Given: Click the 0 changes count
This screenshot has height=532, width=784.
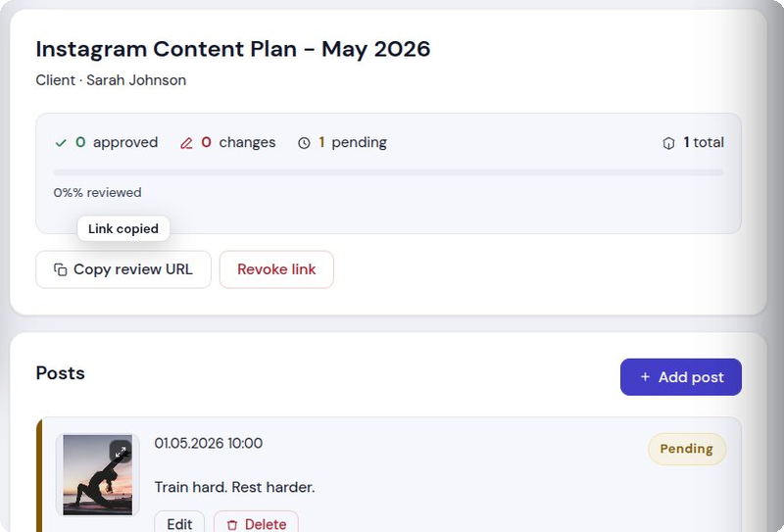Looking at the screenshot, I should (x=238, y=142).
